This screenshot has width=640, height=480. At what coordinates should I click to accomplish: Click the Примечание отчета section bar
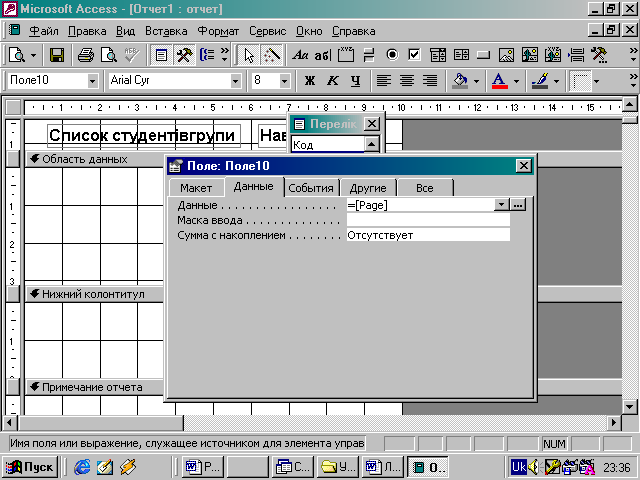tap(95, 387)
